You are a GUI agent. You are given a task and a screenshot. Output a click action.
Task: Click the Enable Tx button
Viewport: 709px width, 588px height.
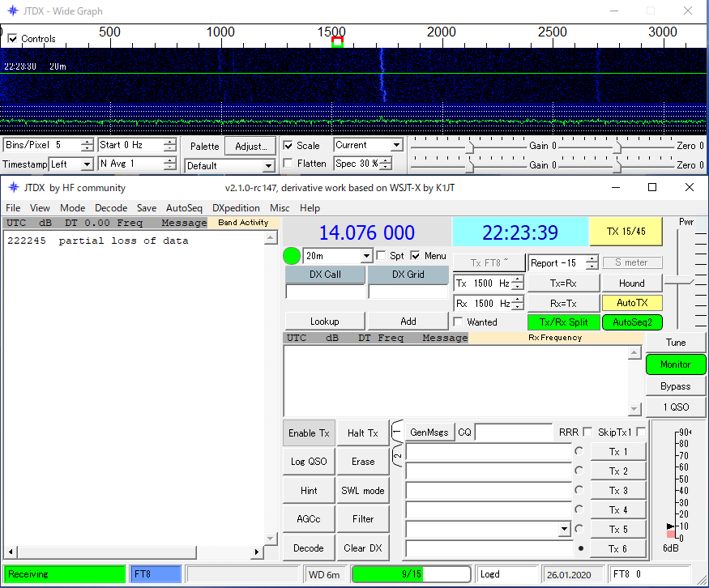[308, 432]
